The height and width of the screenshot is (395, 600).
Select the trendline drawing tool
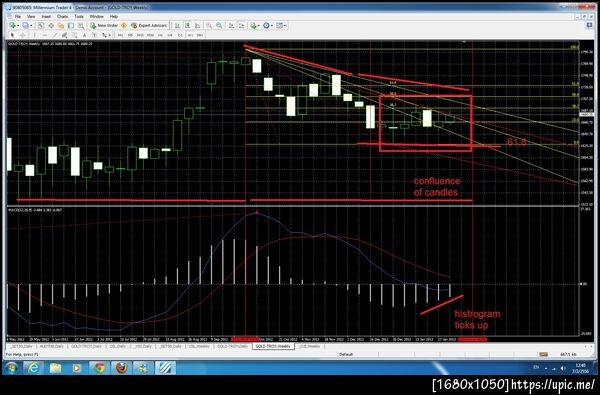pyautogui.click(x=55, y=35)
